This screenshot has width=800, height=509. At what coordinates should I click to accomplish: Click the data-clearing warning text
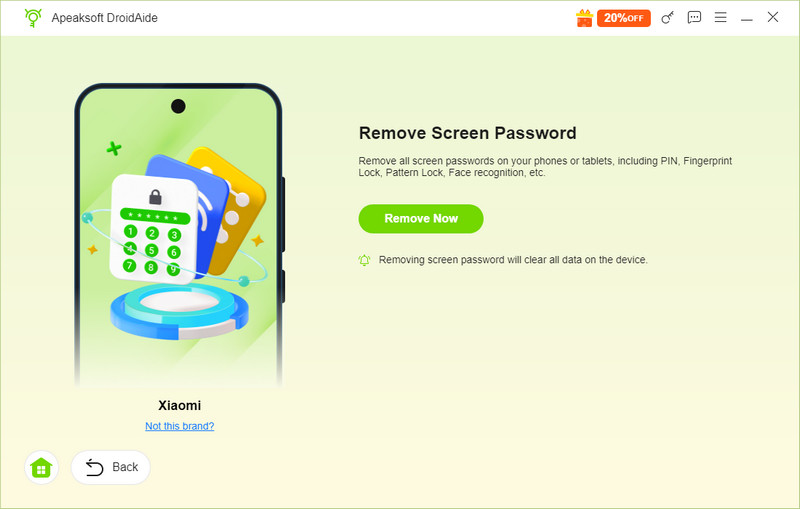pos(513,260)
